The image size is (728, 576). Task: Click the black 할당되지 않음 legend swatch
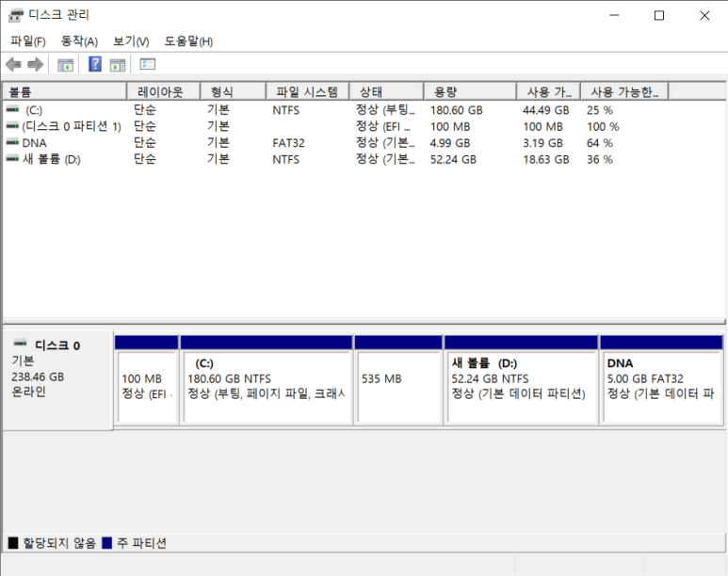tap(13, 542)
